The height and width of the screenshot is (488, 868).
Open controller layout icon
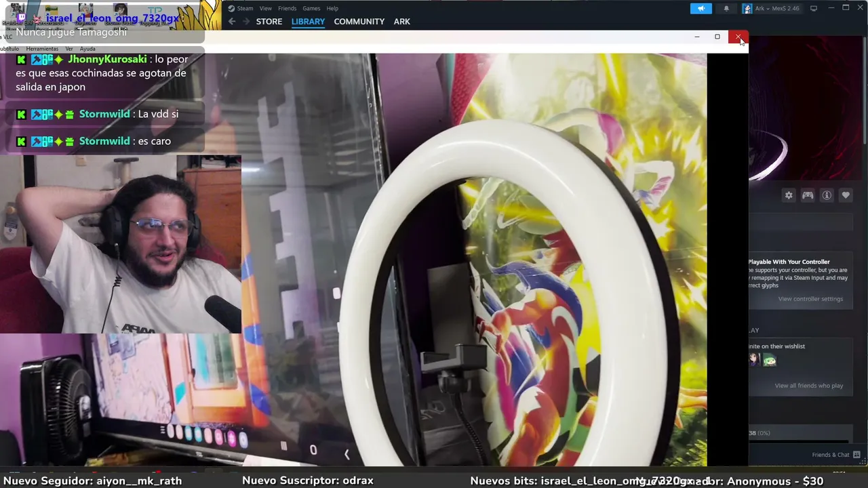(x=808, y=195)
